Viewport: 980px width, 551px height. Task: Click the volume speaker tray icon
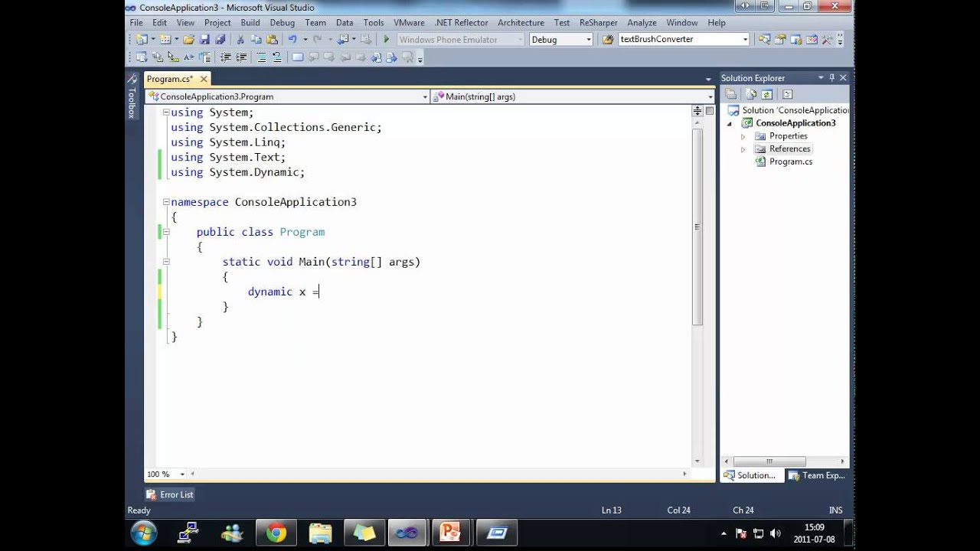pyautogui.click(x=775, y=533)
